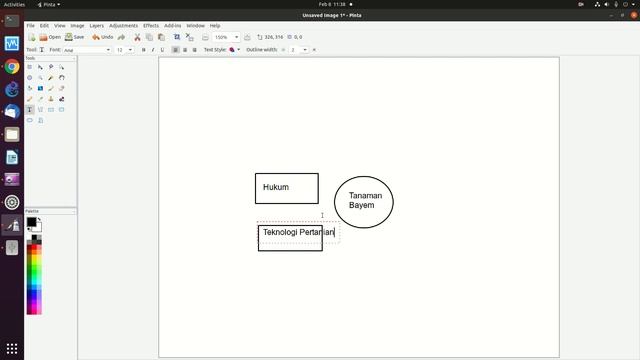Screen dimensions: 640x360
Task: Select the Color Picker tool
Action: (x=40, y=99)
